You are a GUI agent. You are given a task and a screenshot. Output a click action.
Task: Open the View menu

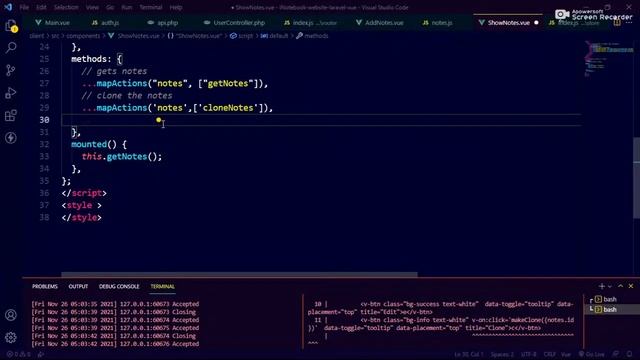(92, 7)
